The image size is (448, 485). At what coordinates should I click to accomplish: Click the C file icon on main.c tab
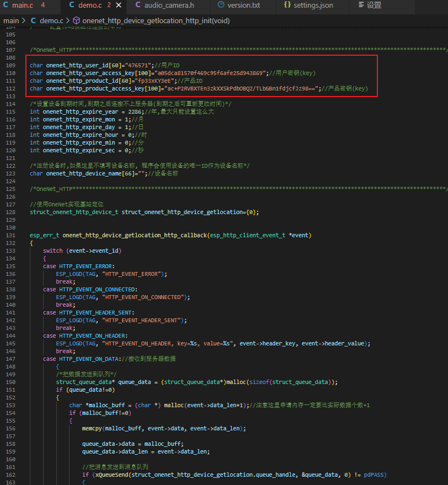[x=6, y=5]
